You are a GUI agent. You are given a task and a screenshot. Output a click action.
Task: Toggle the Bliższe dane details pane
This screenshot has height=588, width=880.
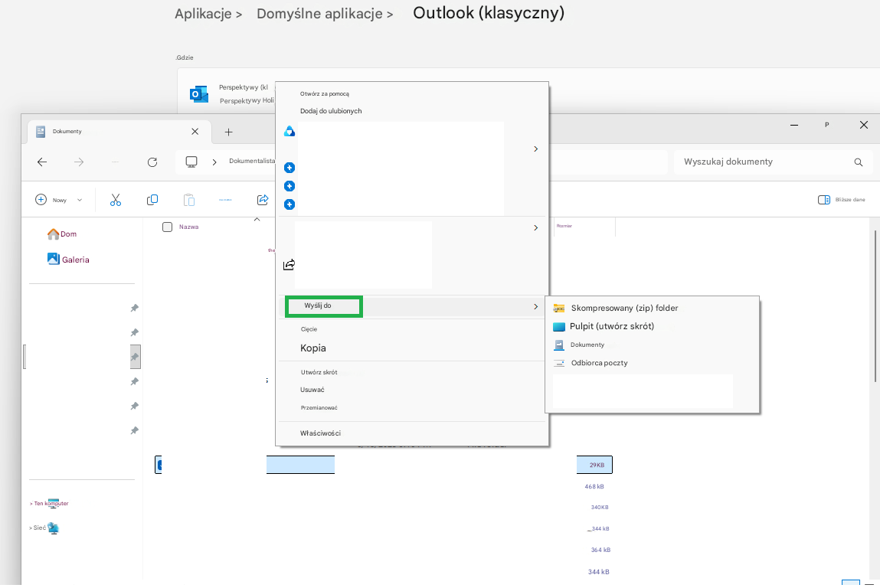click(841, 200)
